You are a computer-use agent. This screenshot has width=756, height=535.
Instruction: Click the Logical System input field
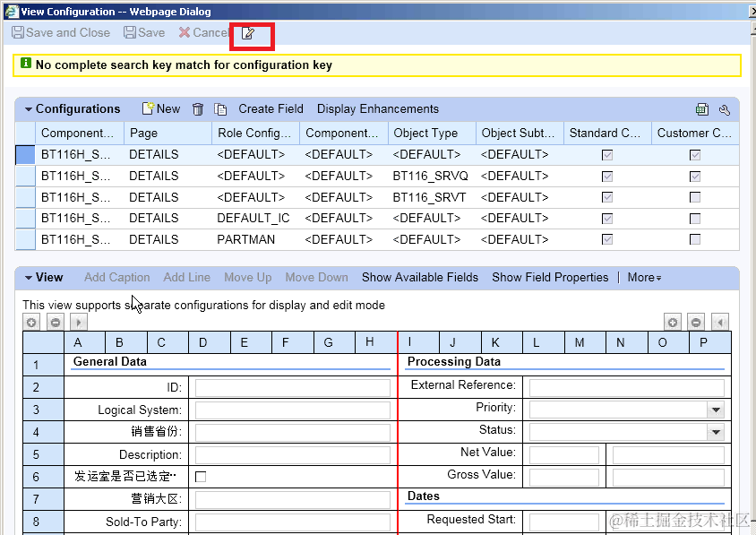(293, 410)
